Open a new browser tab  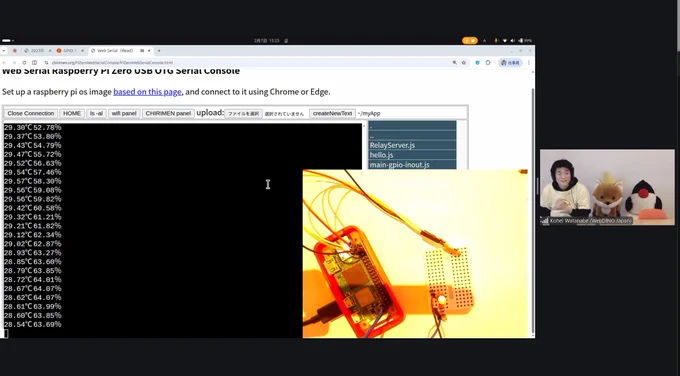click(x=159, y=51)
